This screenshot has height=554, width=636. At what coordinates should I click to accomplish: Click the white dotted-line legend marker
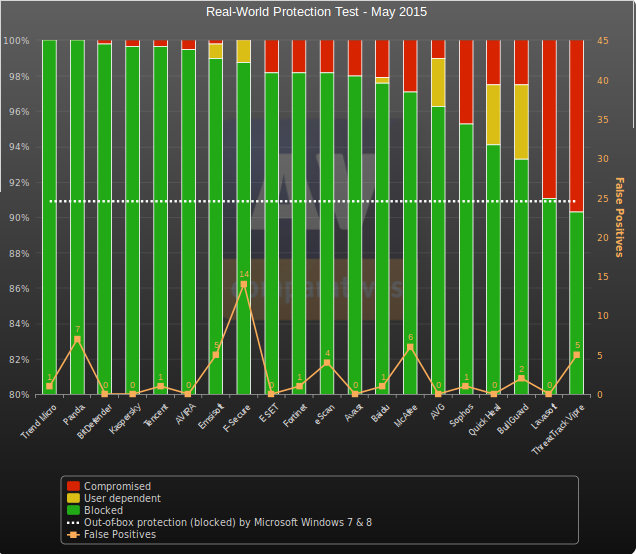click(x=73, y=522)
